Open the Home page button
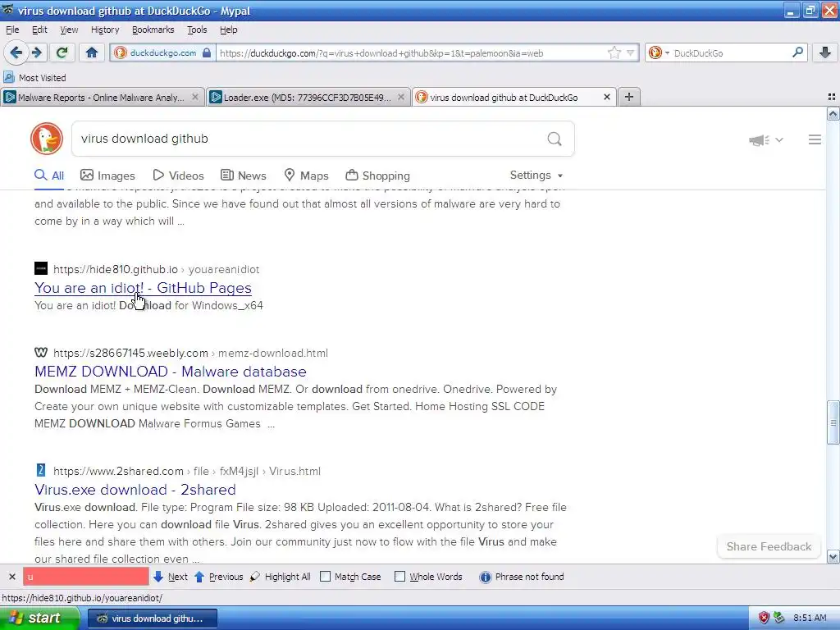This screenshot has width=840, height=630. 92,52
